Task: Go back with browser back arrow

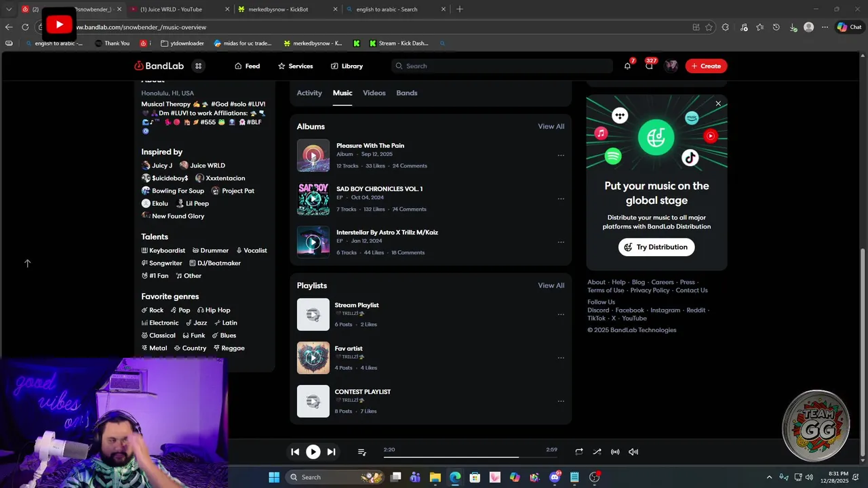Action: [9, 27]
